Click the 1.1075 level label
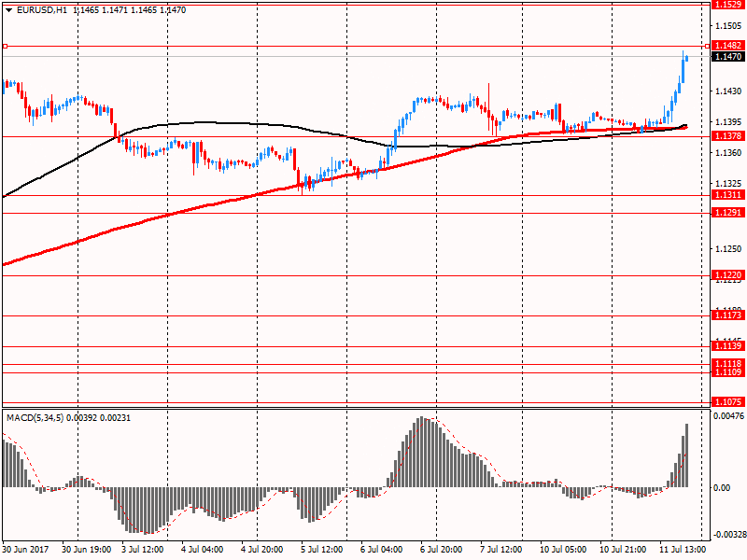Image resolution: width=747 pixels, height=560 pixels. point(728,402)
